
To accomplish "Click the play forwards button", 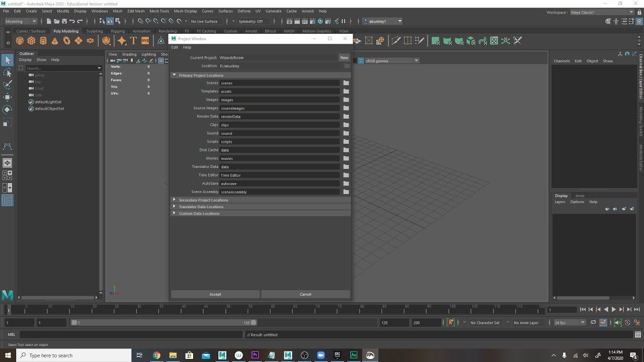I will (x=614, y=310).
